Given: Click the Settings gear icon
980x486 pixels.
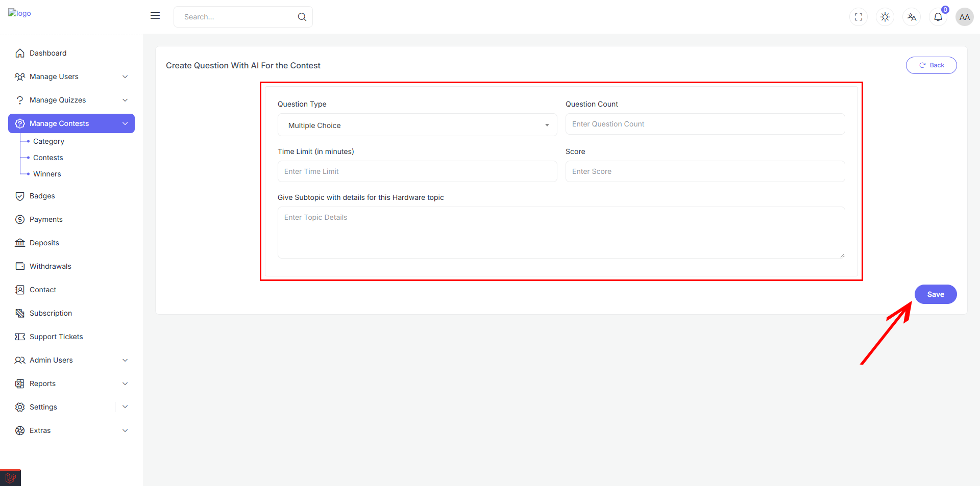Looking at the screenshot, I should point(20,407).
